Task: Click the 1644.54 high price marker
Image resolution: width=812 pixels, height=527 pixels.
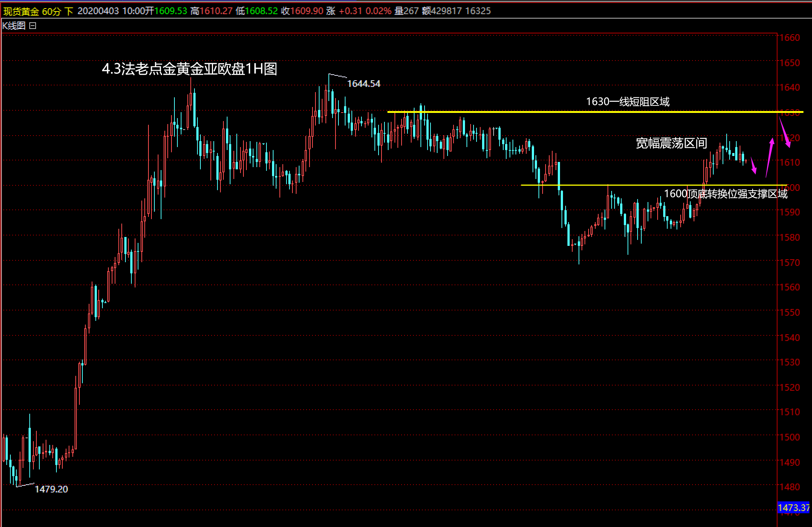Action: tap(364, 84)
